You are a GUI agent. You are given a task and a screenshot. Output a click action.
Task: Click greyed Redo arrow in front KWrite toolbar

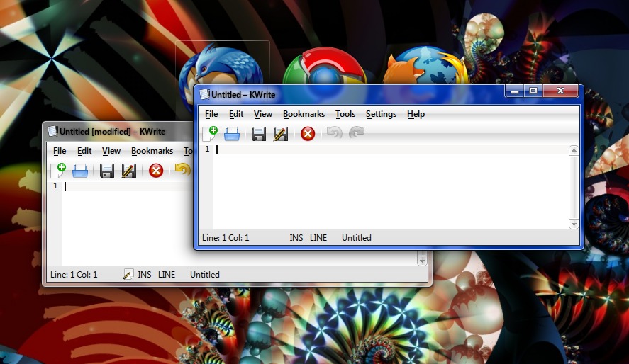[x=356, y=132]
